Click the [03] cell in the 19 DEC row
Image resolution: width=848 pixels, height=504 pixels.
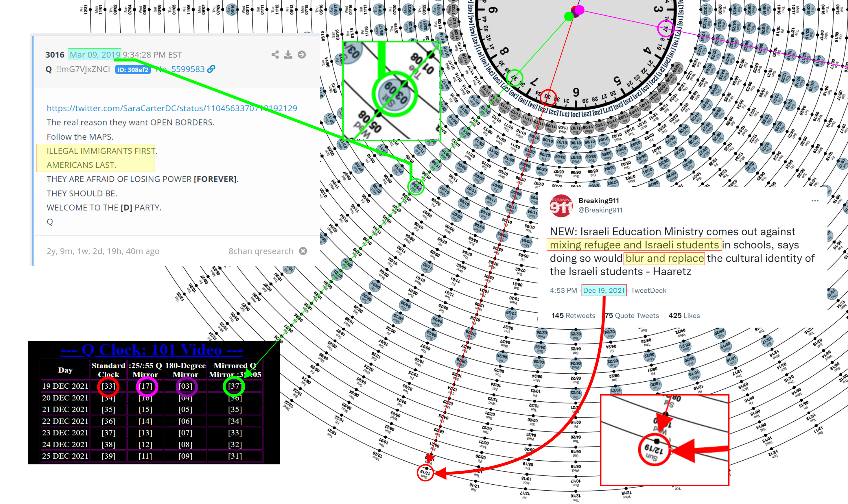[185, 386]
